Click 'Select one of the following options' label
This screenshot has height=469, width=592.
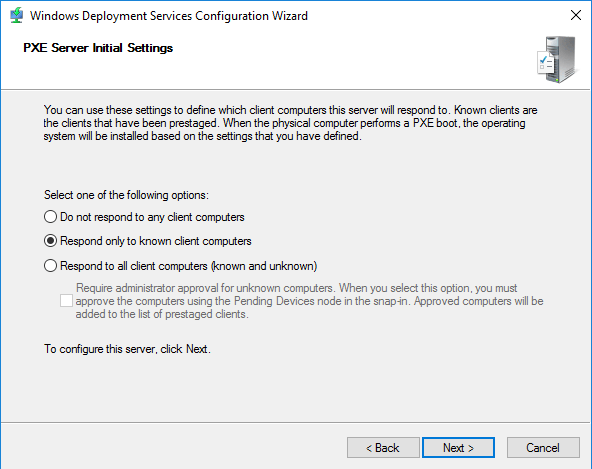point(126,195)
